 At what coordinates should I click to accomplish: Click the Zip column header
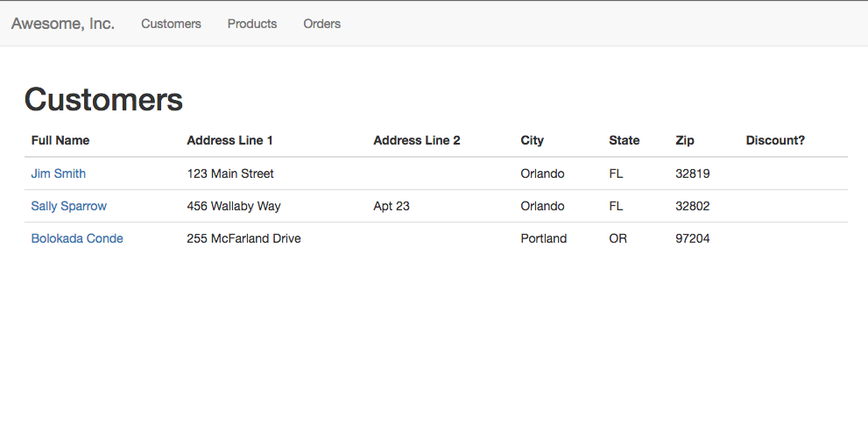(x=685, y=141)
